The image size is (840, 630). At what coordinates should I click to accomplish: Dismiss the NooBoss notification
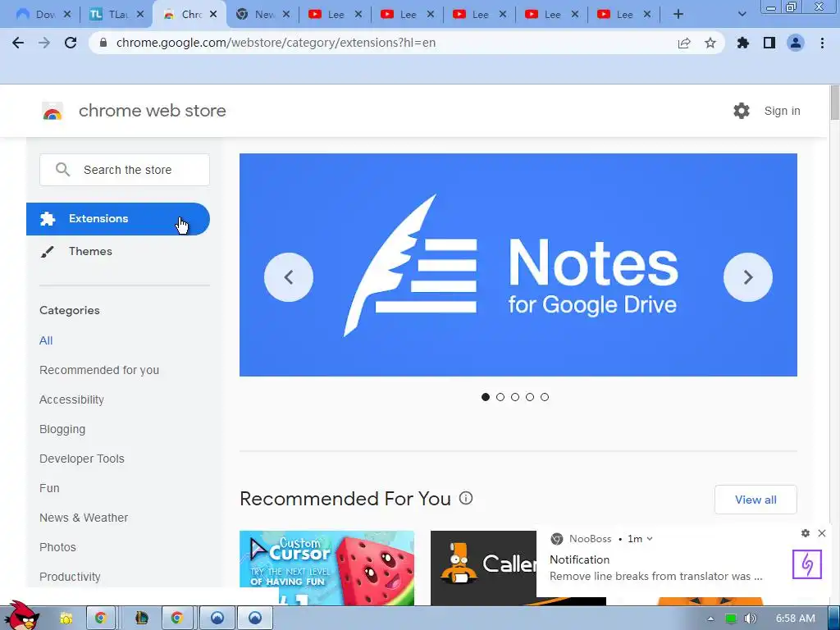[x=822, y=533]
